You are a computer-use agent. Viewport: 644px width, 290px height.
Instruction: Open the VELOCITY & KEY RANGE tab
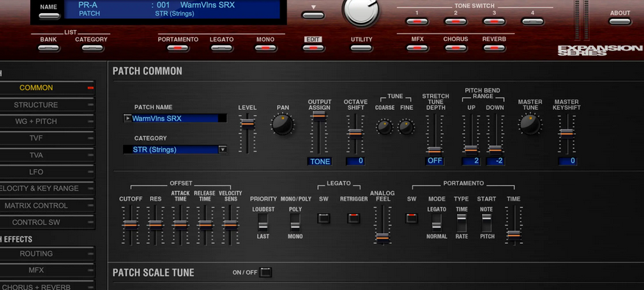click(x=47, y=188)
